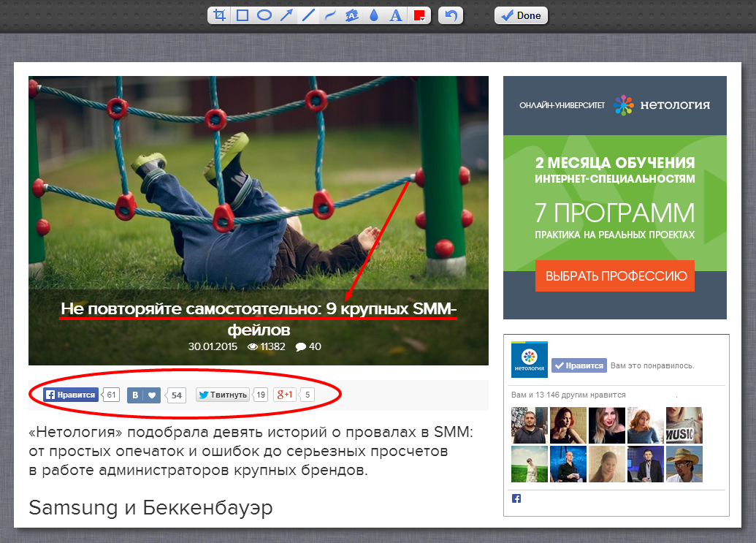Undo the last annotation
Viewport: 756px width, 543px height.
450,15
